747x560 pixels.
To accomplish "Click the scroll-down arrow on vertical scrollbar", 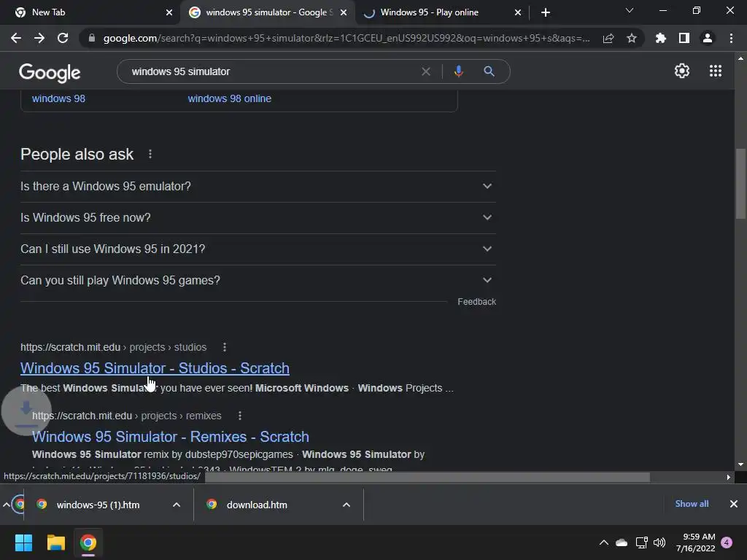I will click(x=740, y=464).
